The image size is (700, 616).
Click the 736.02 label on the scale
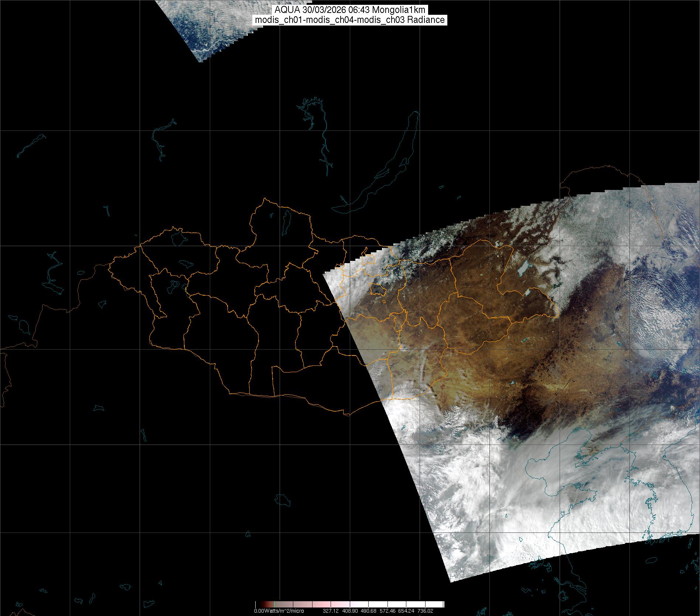click(425, 611)
